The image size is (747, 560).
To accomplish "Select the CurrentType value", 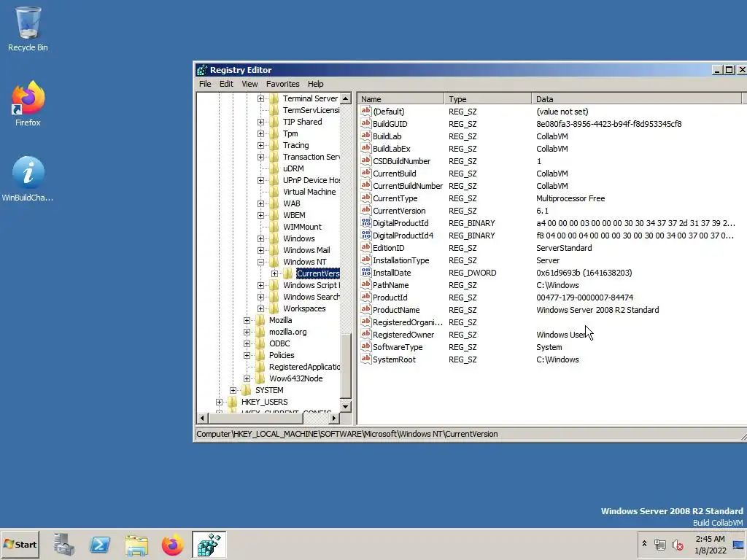I will coord(395,198).
